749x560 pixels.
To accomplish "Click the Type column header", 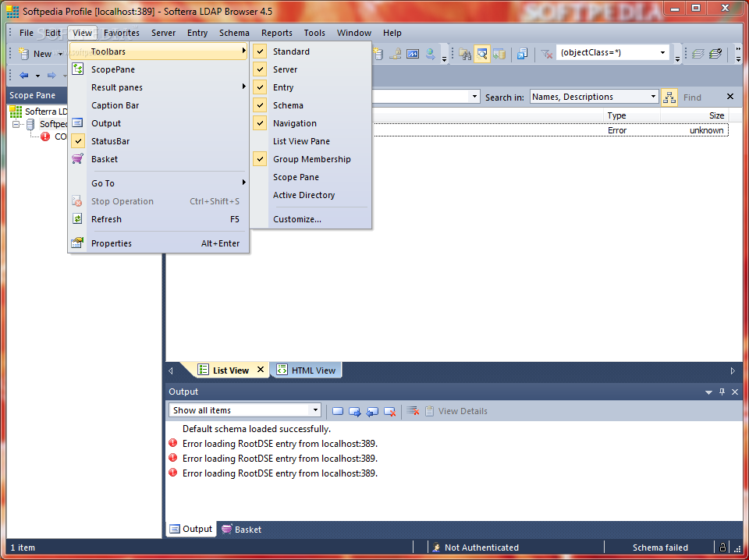I will click(x=631, y=115).
